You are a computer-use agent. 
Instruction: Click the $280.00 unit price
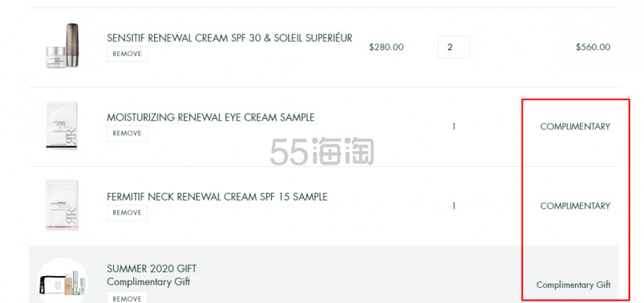(386, 47)
